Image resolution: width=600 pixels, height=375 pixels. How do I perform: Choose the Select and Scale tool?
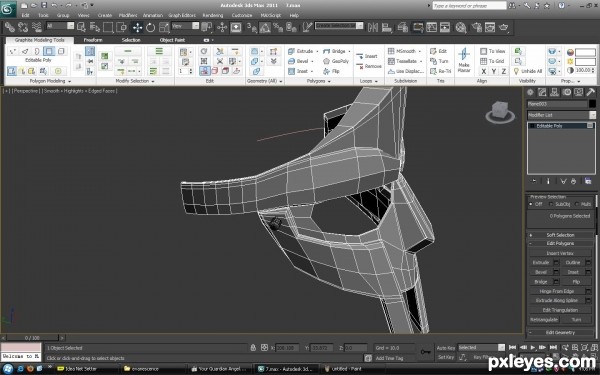[x=164, y=27]
